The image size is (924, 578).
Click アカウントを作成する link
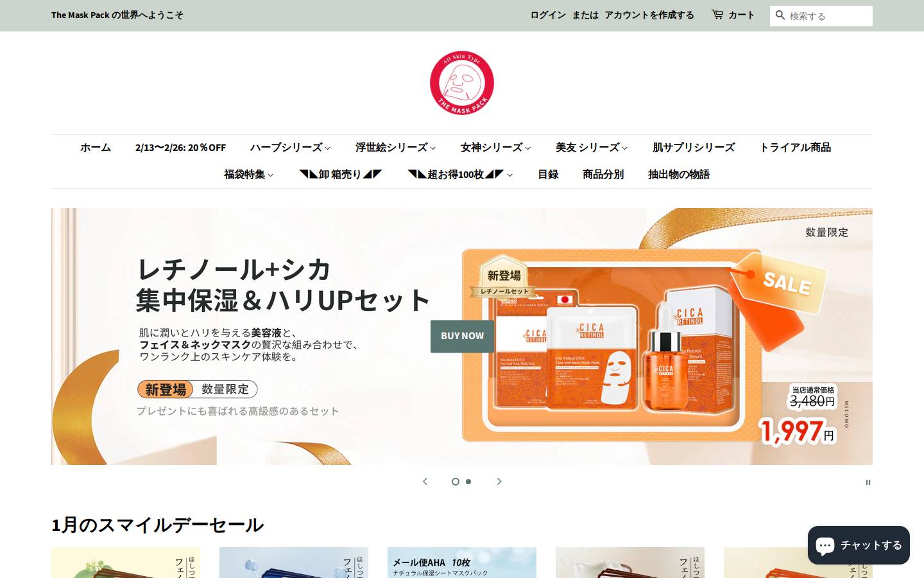(x=649, y=15)
